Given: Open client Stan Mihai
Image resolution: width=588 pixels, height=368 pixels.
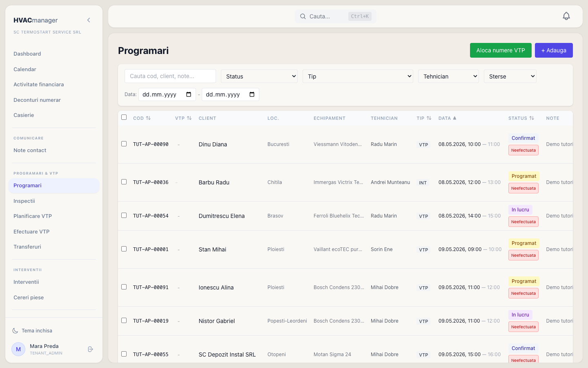Looking at the screenshot, I should click(212, 249).
